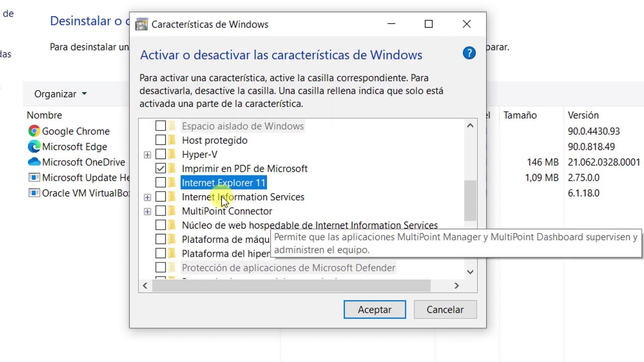The width and height of the screenshot is (644, 362).
Task: Check Plataforma de máquina virtual checkbox
Action: pyautogui.click(x=160, y=239)
